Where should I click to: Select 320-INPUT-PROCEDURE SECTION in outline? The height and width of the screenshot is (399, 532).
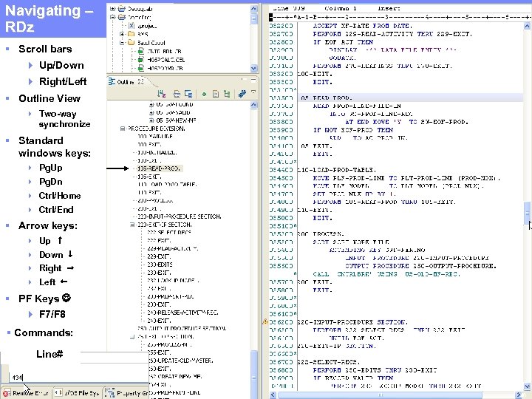(179, 216)
